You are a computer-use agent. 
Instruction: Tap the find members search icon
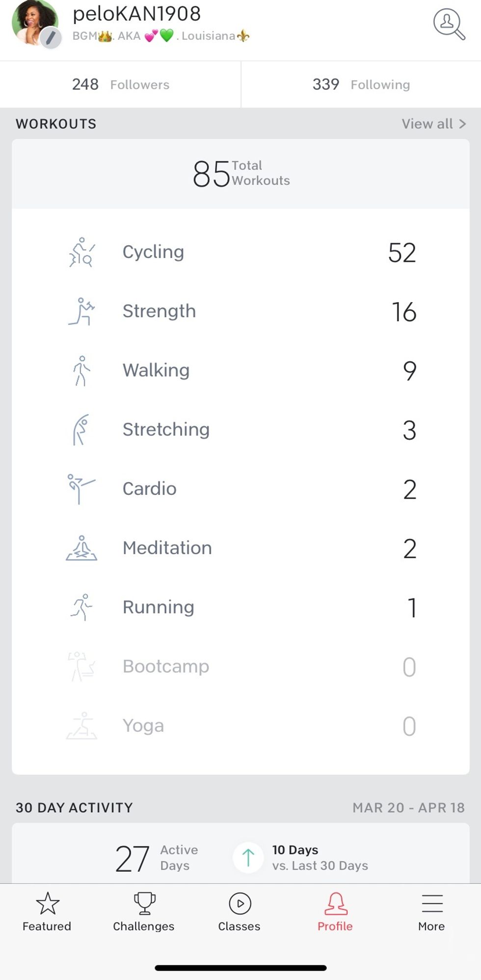pyautogui.click(x=449, y=24)
